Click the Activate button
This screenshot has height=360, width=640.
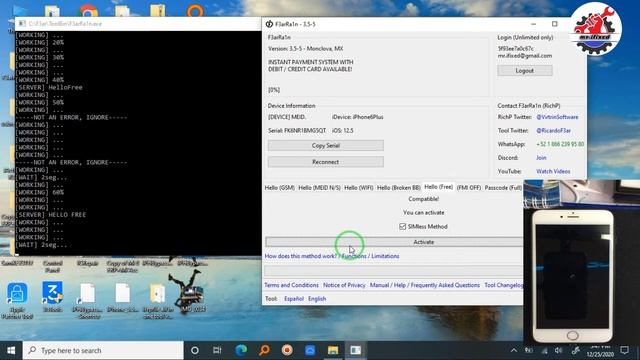(394, 242)
